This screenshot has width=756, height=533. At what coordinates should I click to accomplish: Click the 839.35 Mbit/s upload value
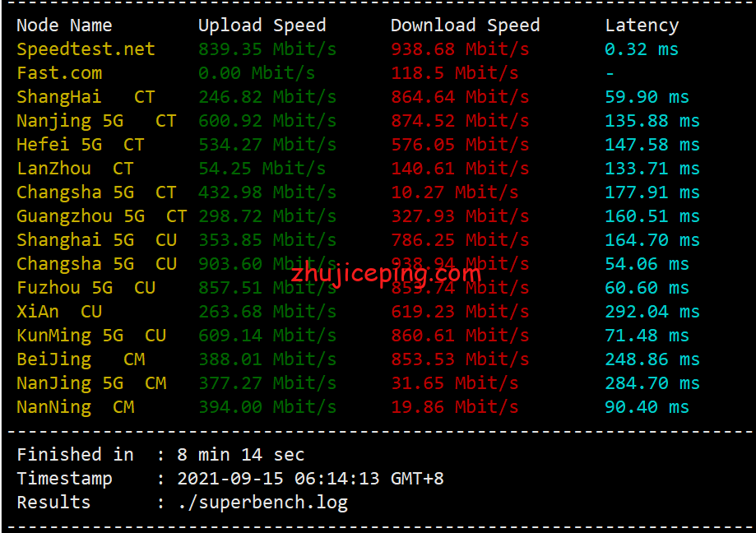pyautogui.click(x=267, y=49)
